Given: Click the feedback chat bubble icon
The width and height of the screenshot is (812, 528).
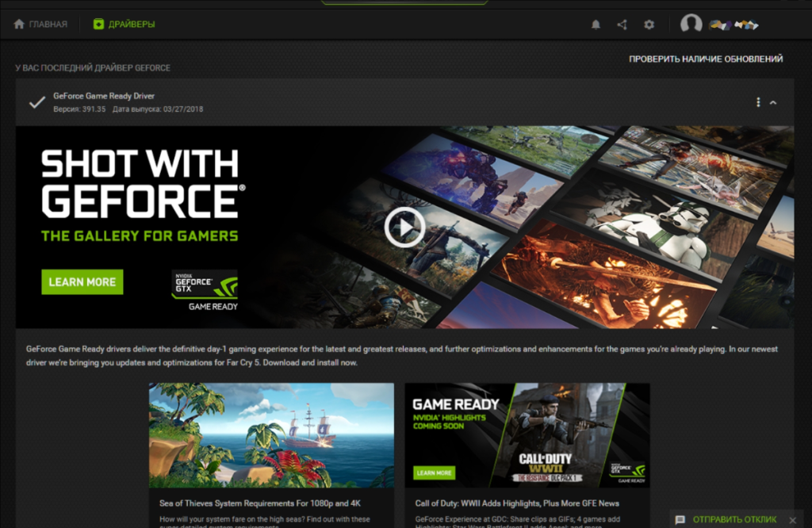Looking at the screenshot, I should tap(680, 520).
